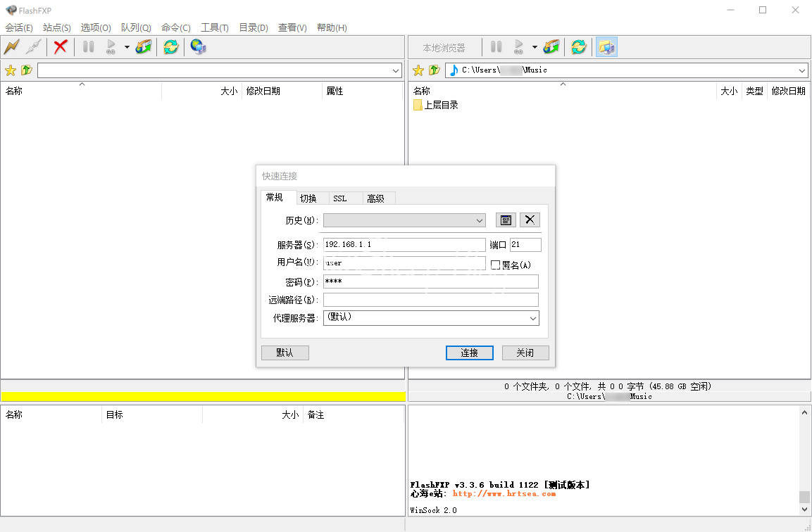Click the right pane refresh icon
Viewport: 812px width, 532px height.
point(578,47)
